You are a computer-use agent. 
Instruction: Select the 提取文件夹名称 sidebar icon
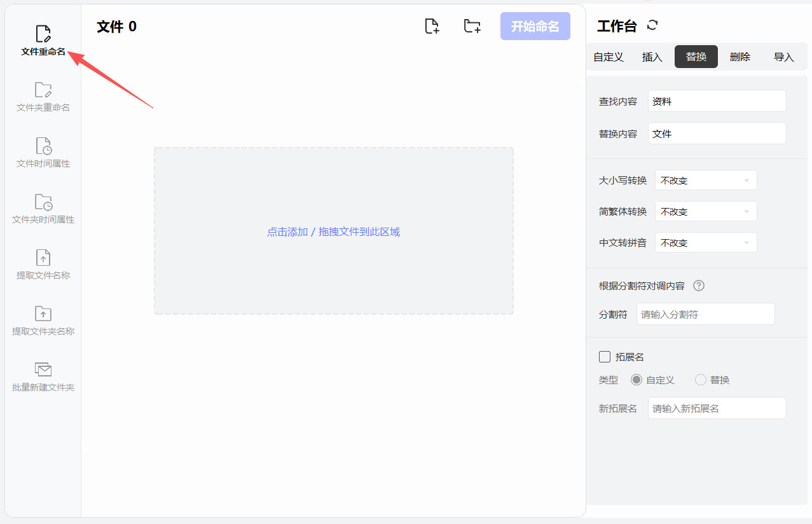(43, 321)
